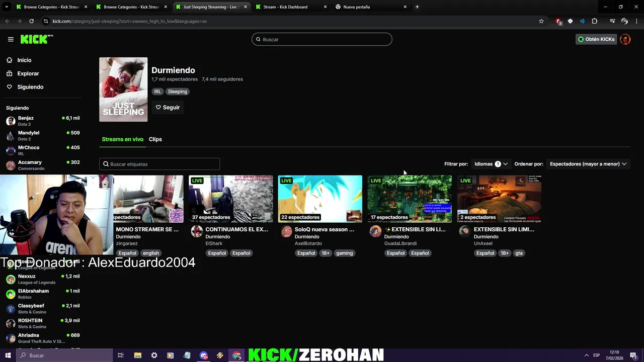Expand the Idiomas filter dropdown
Image resolution: width=644 pixels, height=362 pixels.
[x=491, y=164]
